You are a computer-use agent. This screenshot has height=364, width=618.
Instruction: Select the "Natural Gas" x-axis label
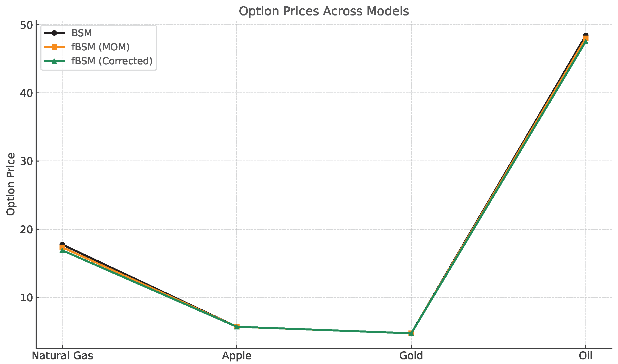(x=62, y=356)
